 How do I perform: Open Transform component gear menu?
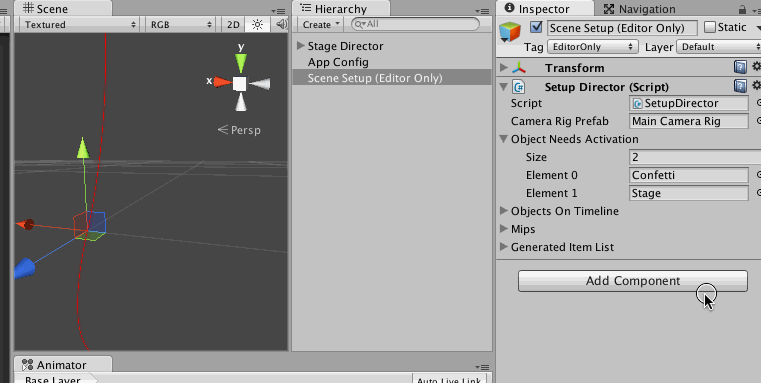pos(756,67)
